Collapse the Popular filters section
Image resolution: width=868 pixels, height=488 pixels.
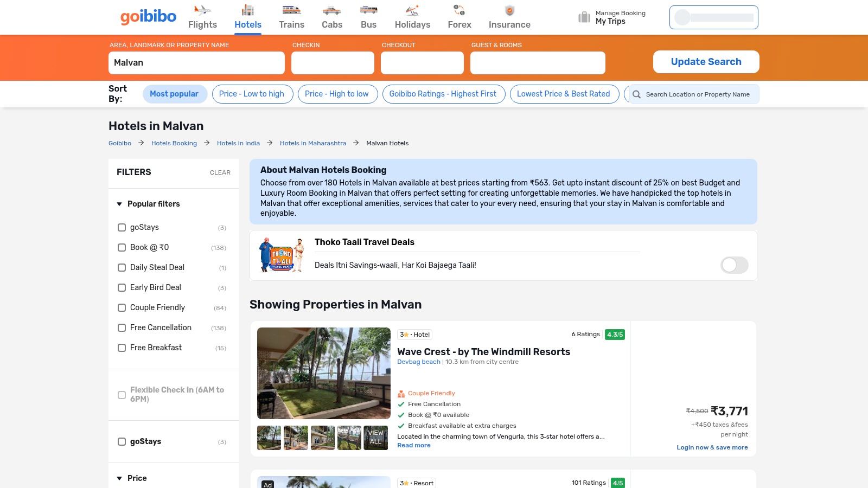point(120,204)
